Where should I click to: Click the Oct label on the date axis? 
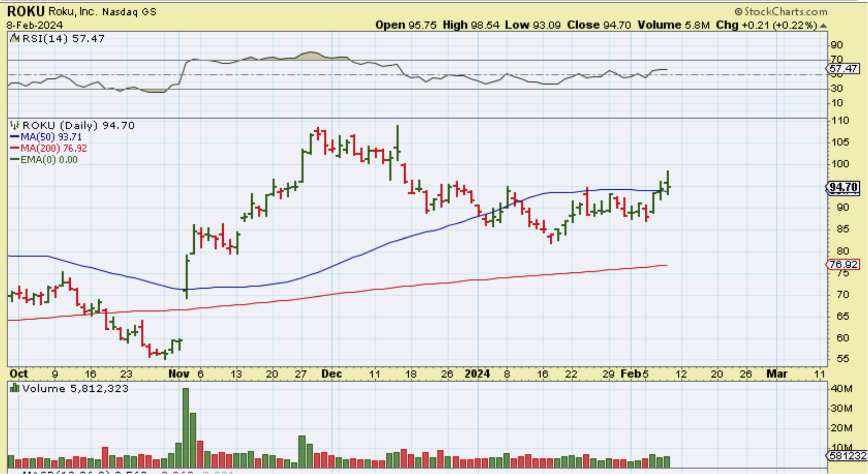[18, 374]
